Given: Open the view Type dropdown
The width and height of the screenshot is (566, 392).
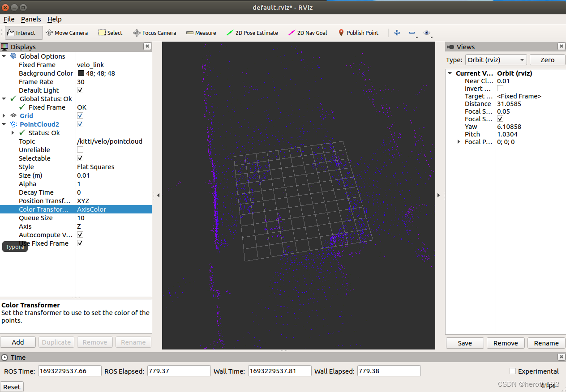Looking at the screenshot, I should coord(496,60).
